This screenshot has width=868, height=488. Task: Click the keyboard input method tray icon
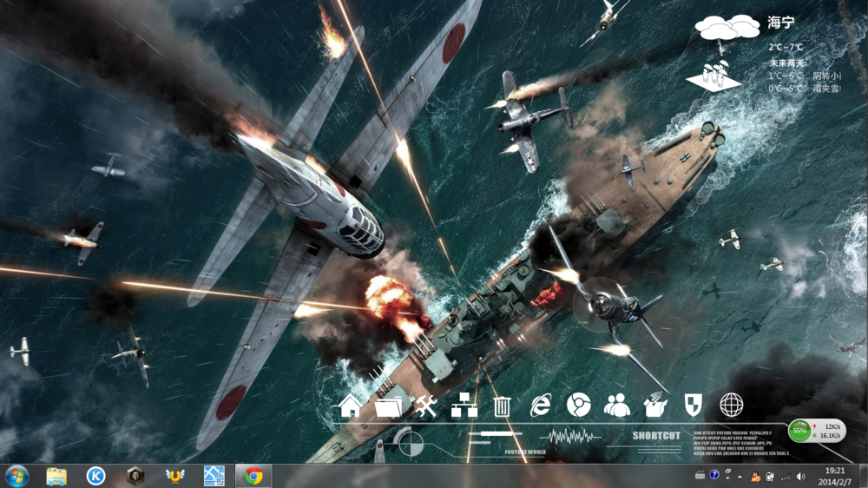coord(700,475)
